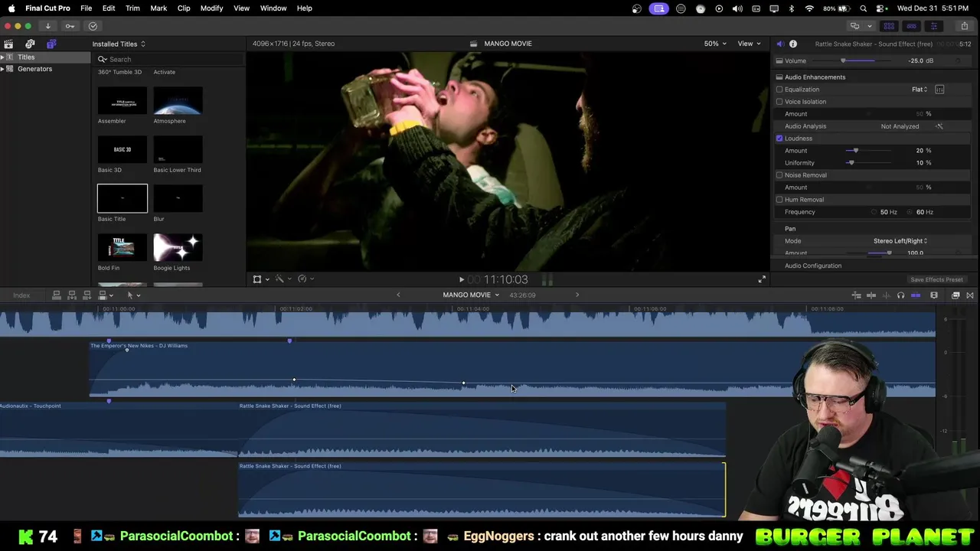Enable the Equalization checkbox
Viewport: 980px width, 551px height.
click(779, 90)
